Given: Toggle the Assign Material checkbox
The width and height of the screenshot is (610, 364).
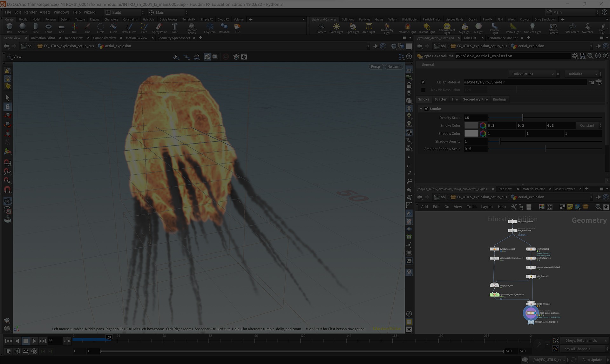Looking at the screenshot, I should coord(423,82).
